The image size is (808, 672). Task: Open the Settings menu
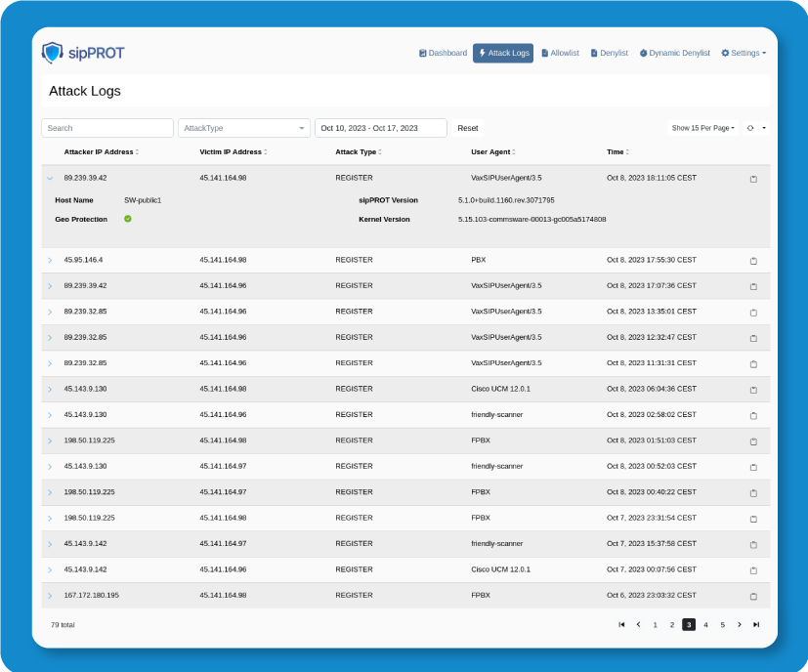(x=744, y=53)
